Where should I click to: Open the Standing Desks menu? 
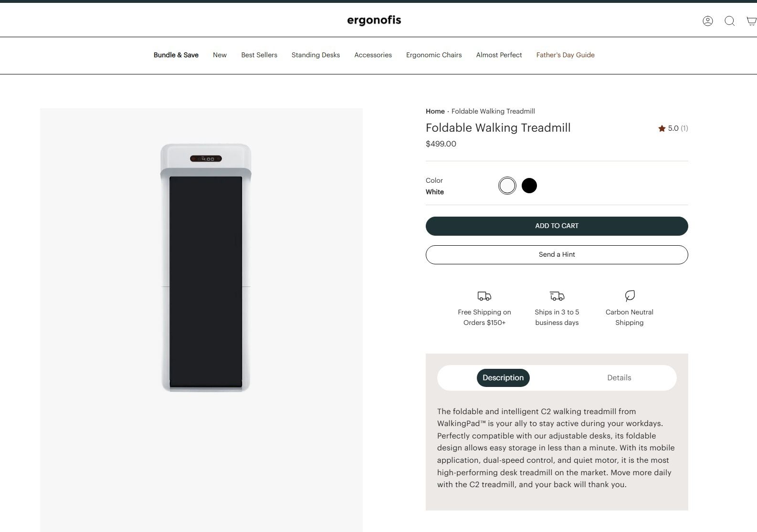(x=315, y=55)
